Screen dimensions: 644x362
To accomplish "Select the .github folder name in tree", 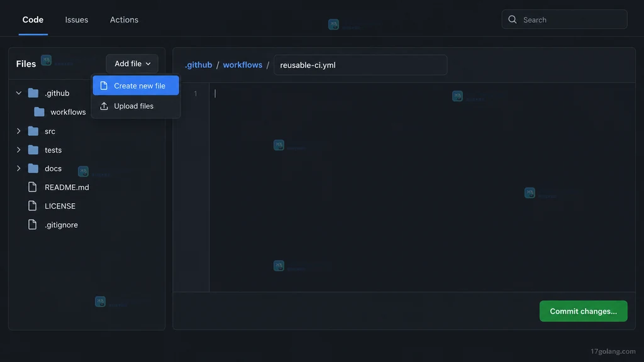I will point(57,93).
